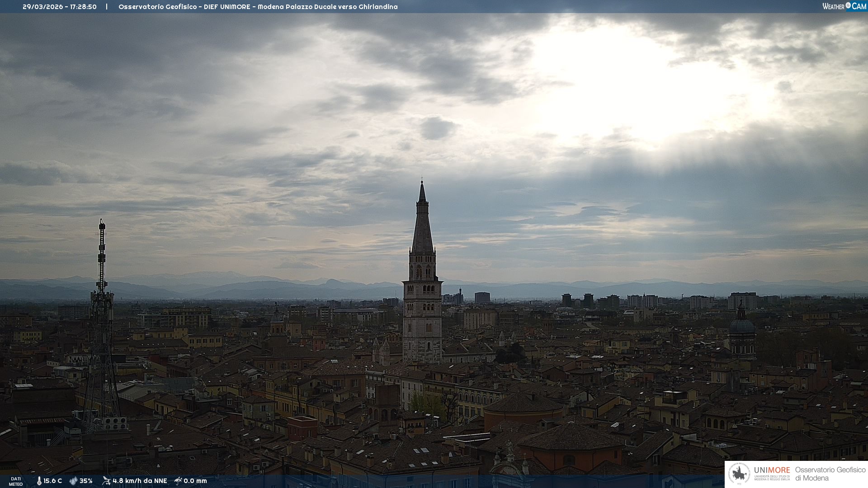The image size is (868, 488).
Task: Click the wind direction icon
Action: point(106,481)
